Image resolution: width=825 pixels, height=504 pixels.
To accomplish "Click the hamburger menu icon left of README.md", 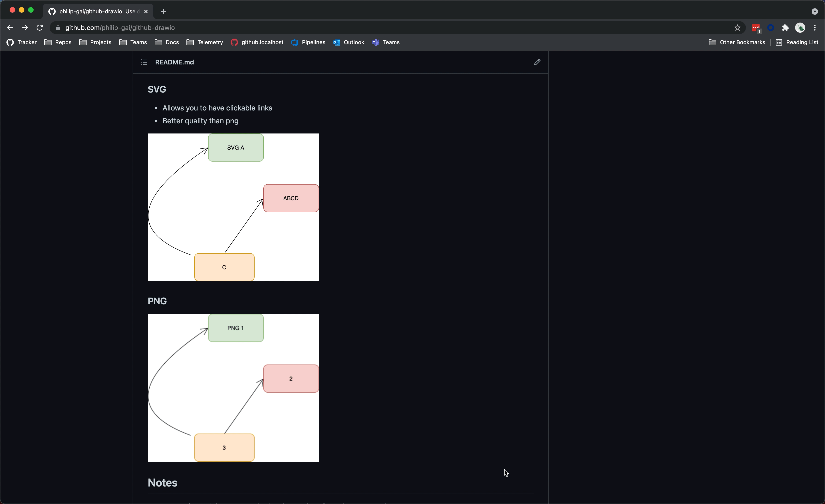I will [x=144, y=62].
